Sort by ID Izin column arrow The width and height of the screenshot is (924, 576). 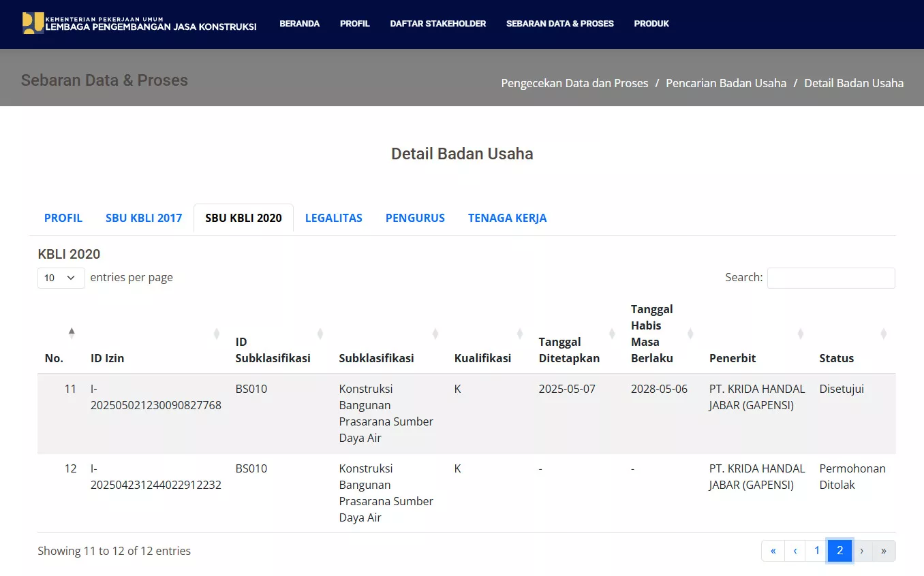pyautogui.click(x=217, y=334)
